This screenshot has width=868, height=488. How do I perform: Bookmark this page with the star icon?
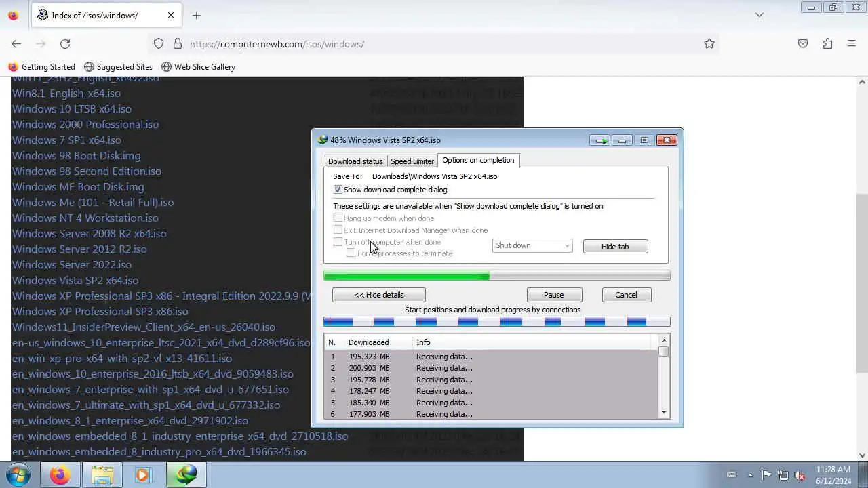pos(709,43)
